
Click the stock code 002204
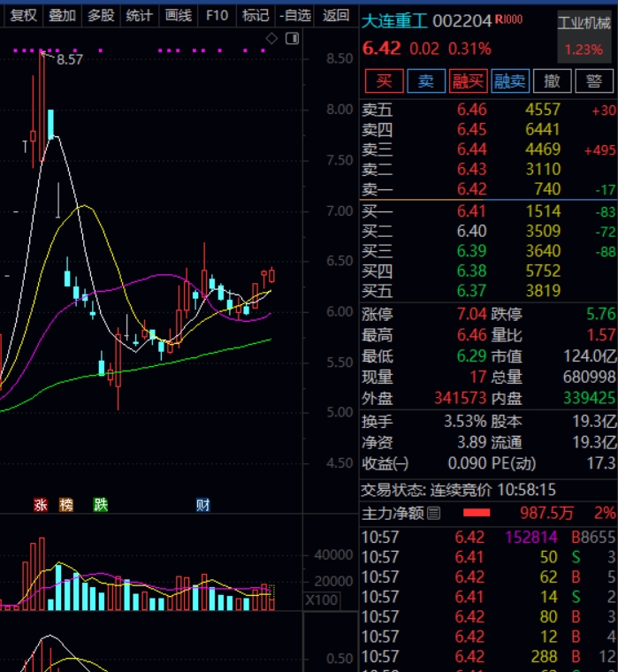[x=462, y=21]
